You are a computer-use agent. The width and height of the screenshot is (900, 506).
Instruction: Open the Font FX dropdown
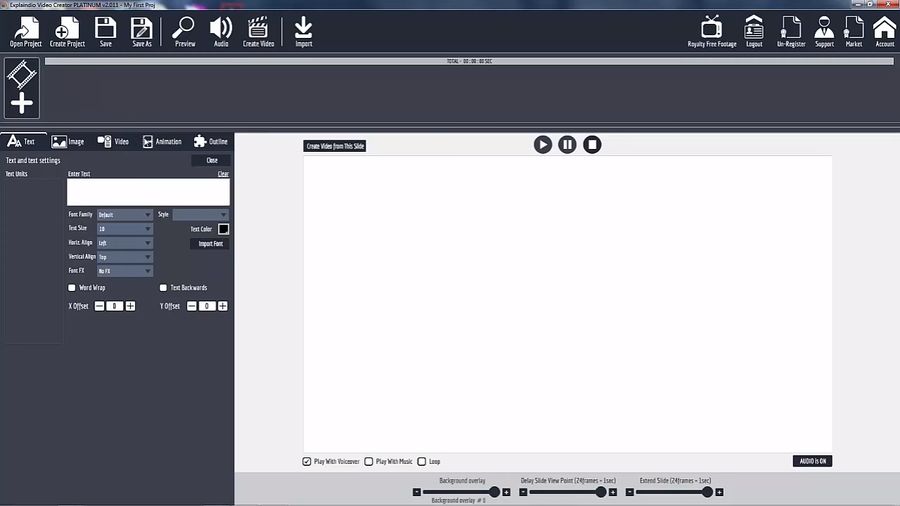[x=125, y=271]
